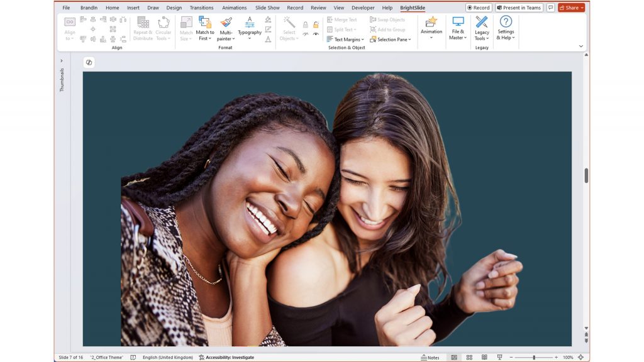The height and width of the screenshot is (362, 644).
Task: Click Record in the title bar
Action: 480,7
